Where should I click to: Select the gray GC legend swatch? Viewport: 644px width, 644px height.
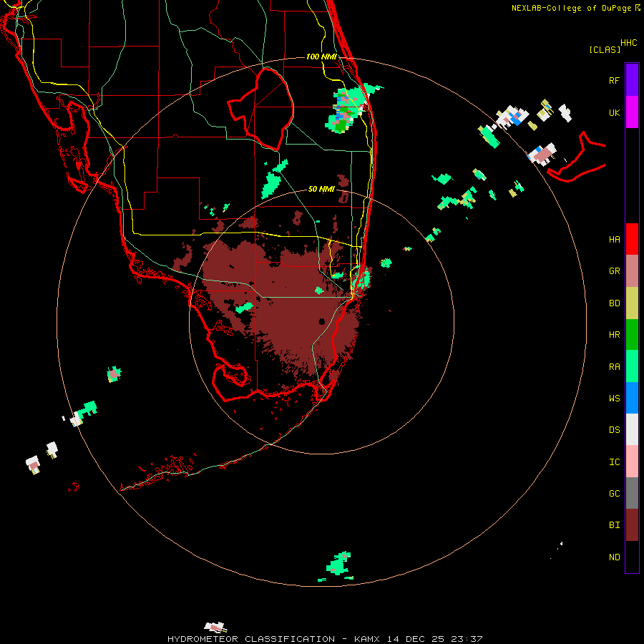[x=632, y=493]
